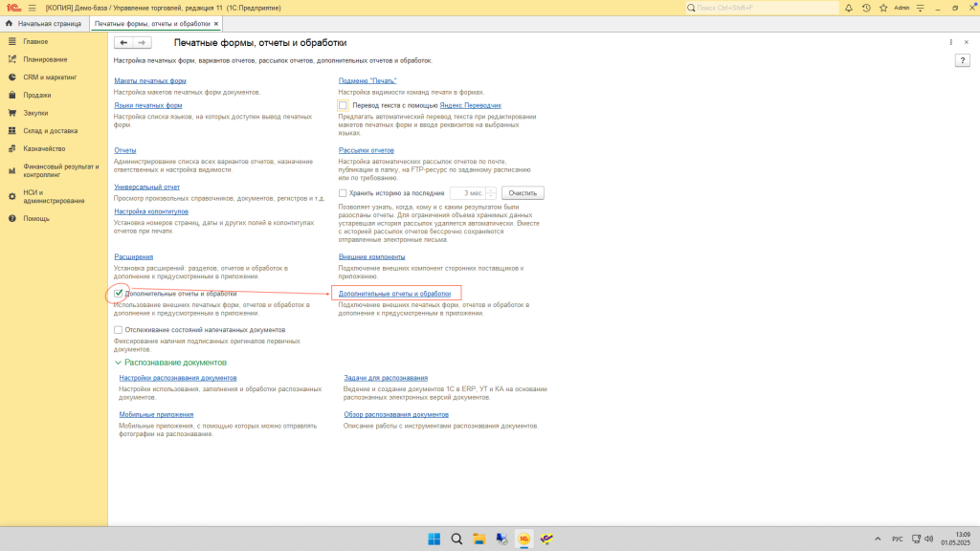Click the Admin user name

902,8
